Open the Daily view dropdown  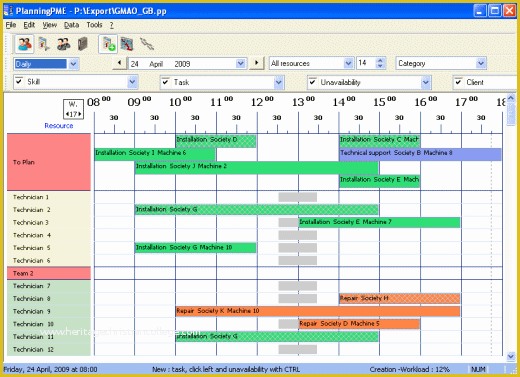point(73,64)
